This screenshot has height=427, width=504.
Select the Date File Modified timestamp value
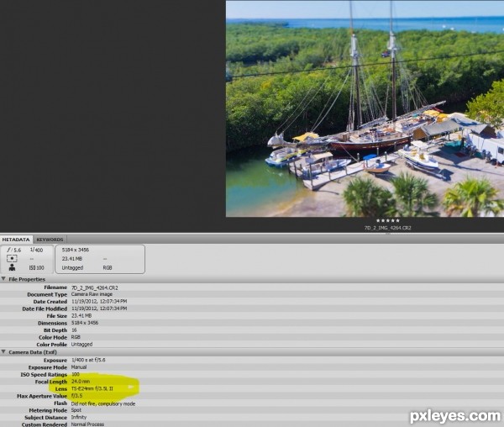pyautogui.click(x=99, y=308)
